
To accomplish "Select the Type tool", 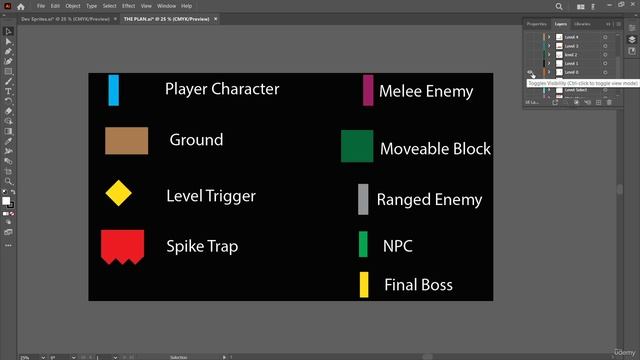I will [x=8, y=91].
